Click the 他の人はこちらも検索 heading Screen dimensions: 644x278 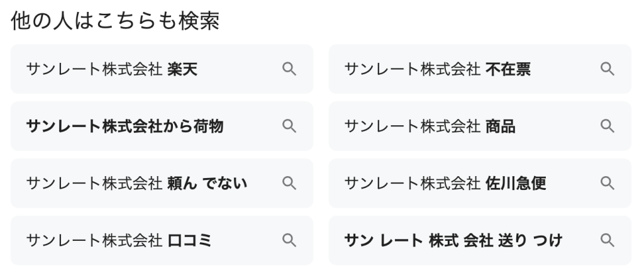pyautogui.click(x=115, y=22)
